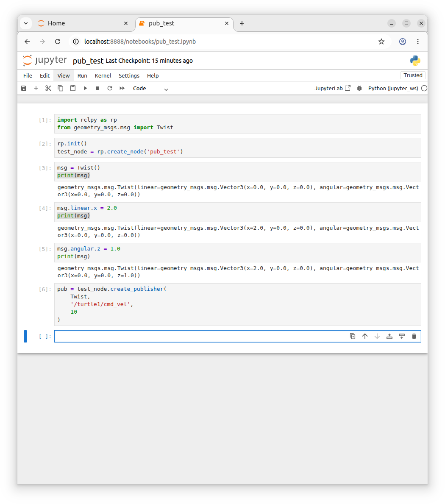The image size is (445, 504).
Task: Open the Edit menu
Action: (44, 75)
